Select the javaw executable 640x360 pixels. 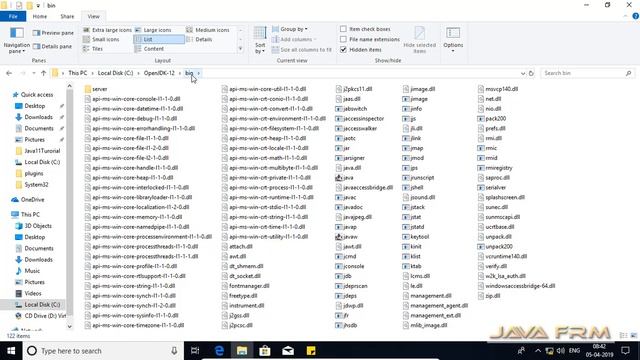(x=347, y=237)
